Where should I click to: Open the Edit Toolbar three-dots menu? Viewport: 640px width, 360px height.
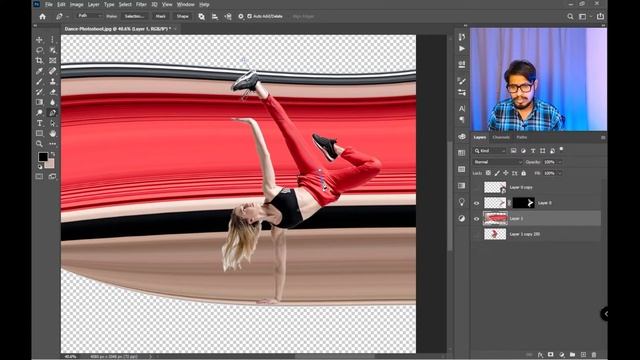tap(53, 144)
